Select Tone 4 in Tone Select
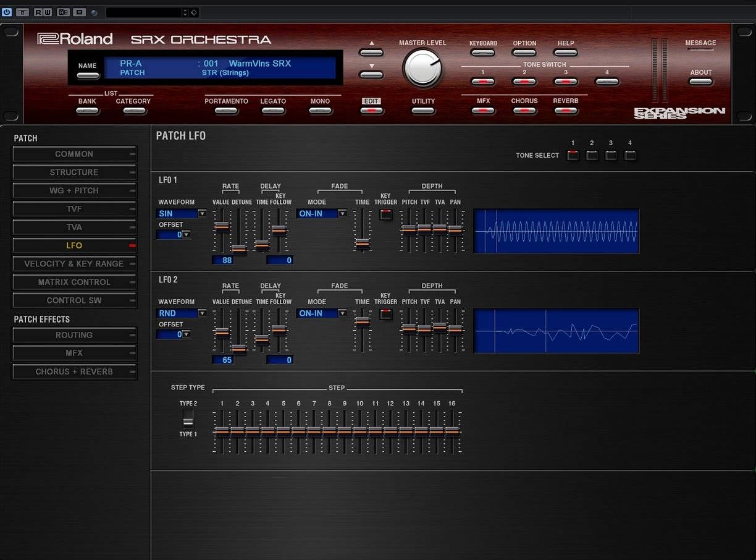756x560 pixels. click(630, 155)
